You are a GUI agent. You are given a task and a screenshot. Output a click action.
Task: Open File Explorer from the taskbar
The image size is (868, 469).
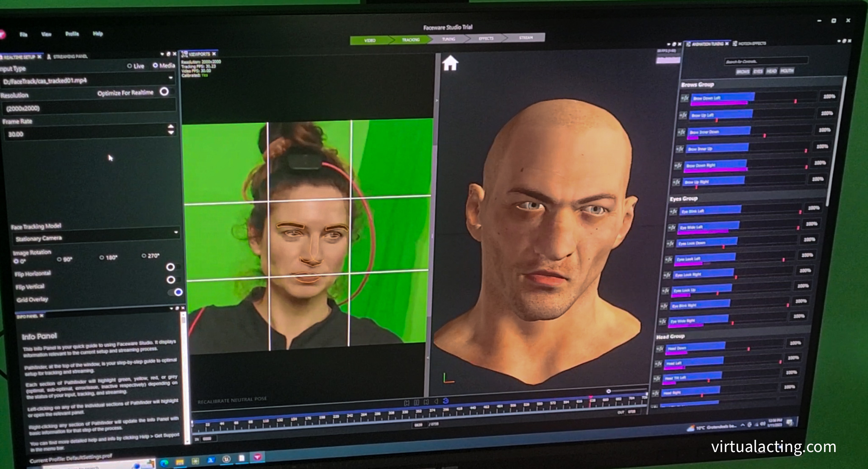(x=180, y=462)
